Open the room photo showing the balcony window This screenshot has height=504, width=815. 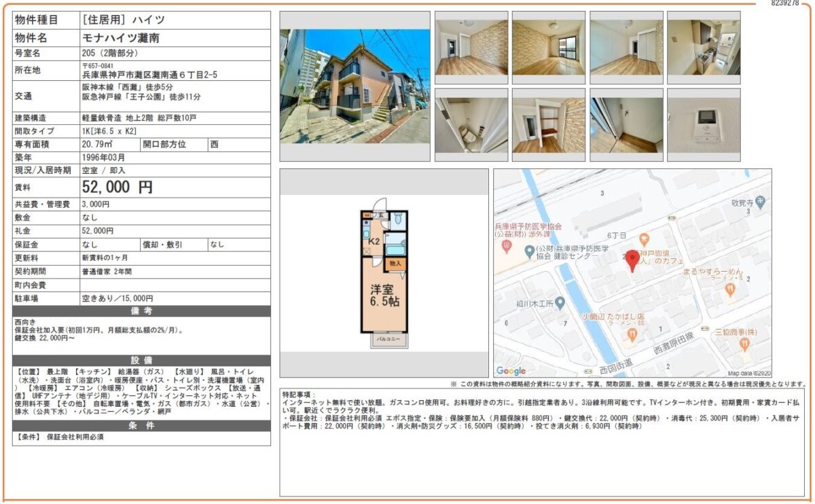click(x=548, y=48)
